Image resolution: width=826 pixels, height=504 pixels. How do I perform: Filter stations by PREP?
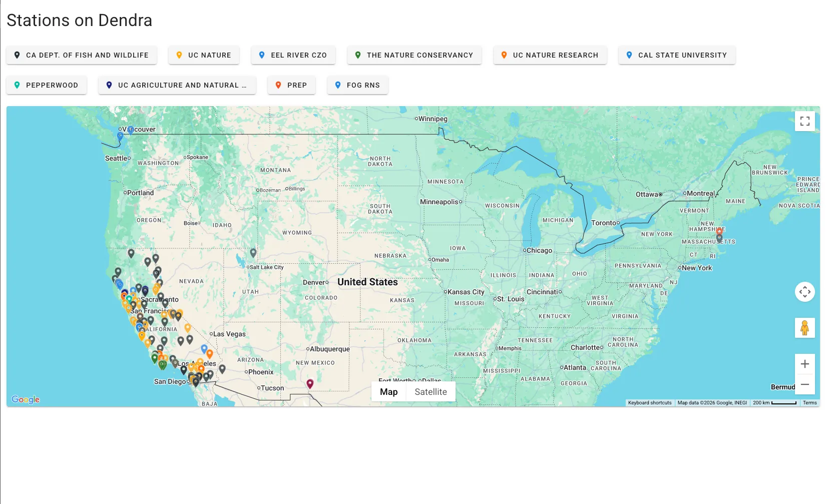[x=291, y=85]
